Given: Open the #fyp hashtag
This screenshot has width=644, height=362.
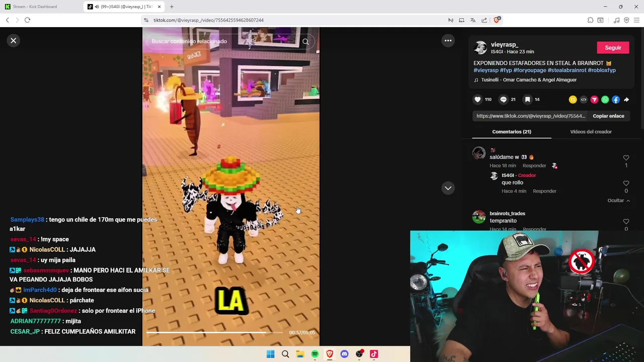Looking at the screenshot, I should coord(506,70).
